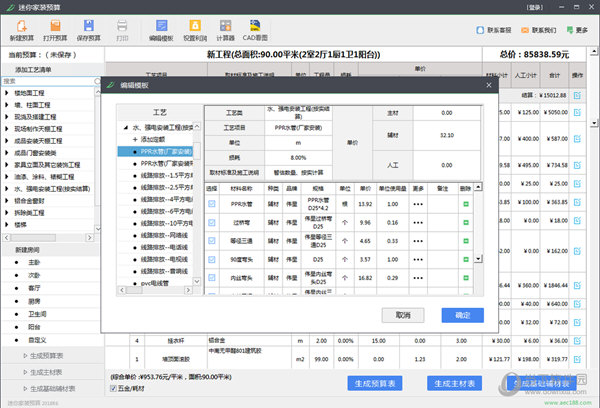The width and height of the screenshot is (600, 408).
Task: Click the 登录 link in the title bar
Action: (x=535, y=7)
